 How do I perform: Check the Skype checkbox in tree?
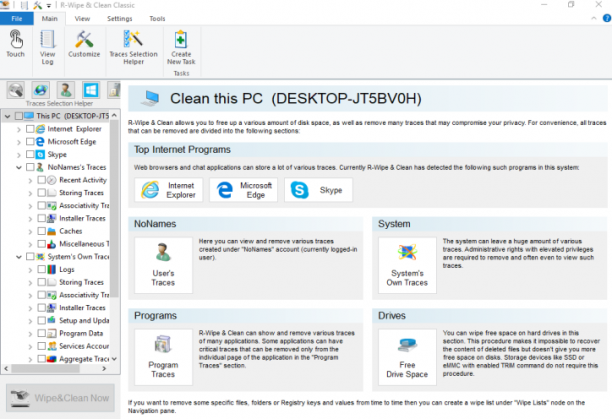tap(30, 154)
